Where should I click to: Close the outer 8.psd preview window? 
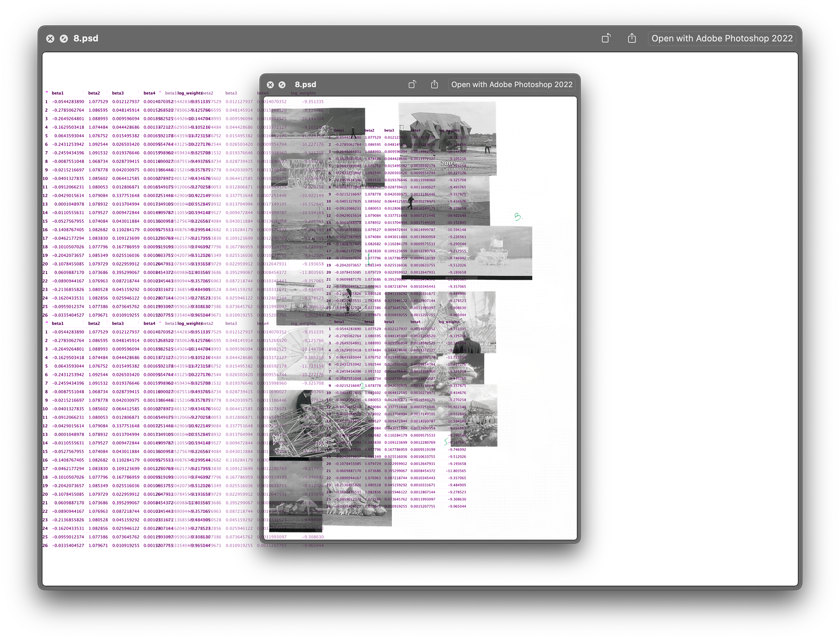pyautogui.click(x=50, y=38)
